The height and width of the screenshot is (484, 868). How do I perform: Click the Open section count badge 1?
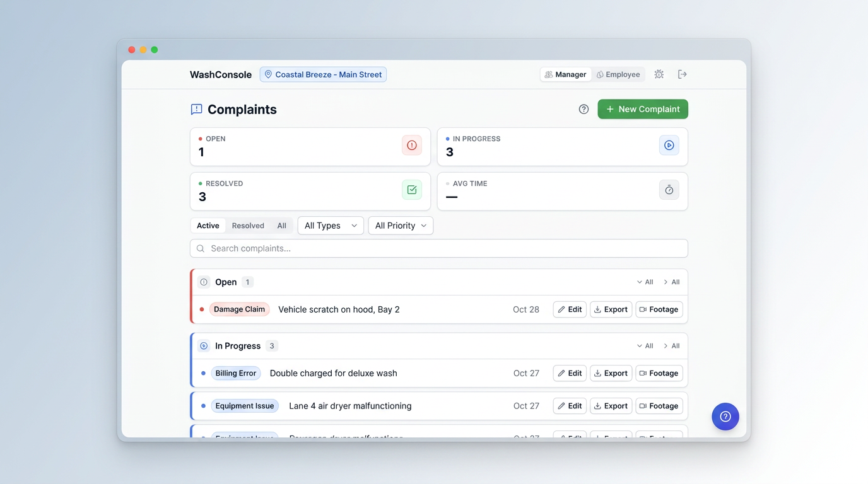click(247, 282)
